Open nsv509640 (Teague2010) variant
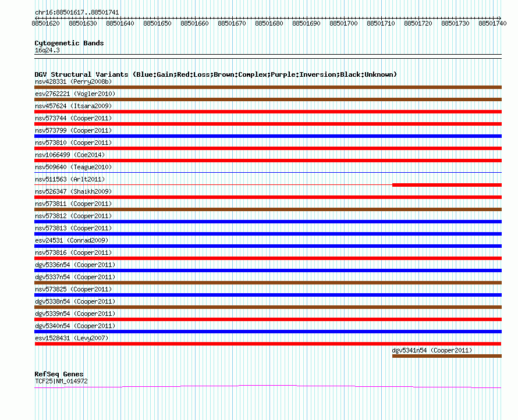Viewport: 518px width, 420px height. pos(73,167)
